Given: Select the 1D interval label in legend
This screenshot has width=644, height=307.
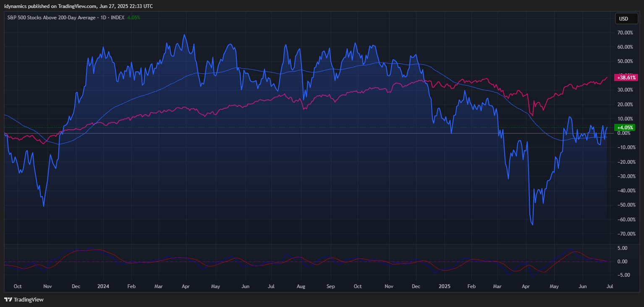Looking at the screenshot, I should [104, 18].
